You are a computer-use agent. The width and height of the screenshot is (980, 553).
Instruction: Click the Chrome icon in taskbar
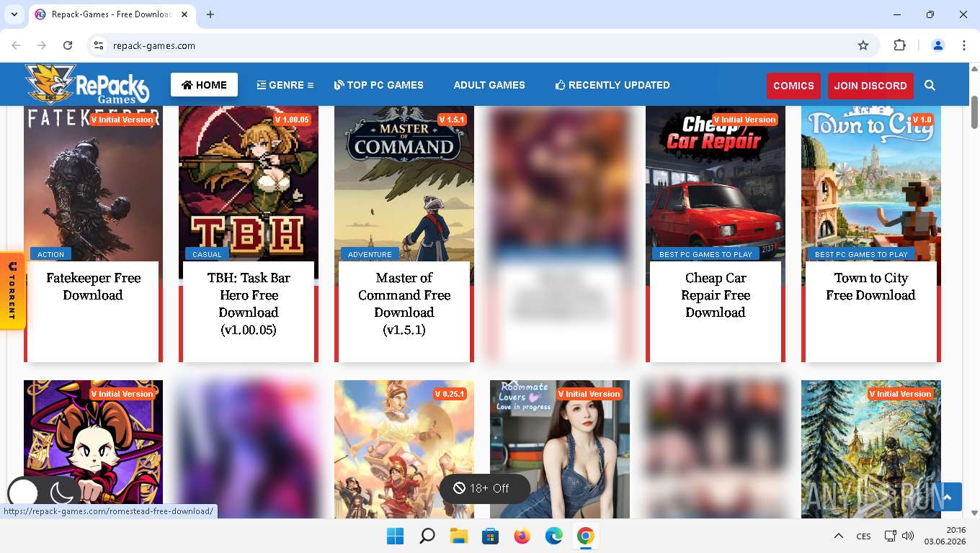tap(585, 536)
